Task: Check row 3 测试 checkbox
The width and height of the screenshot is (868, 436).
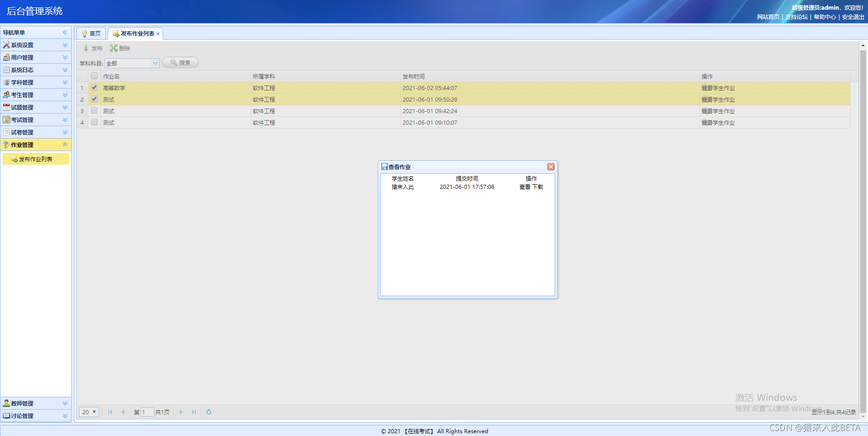Action: pos(94,110)
